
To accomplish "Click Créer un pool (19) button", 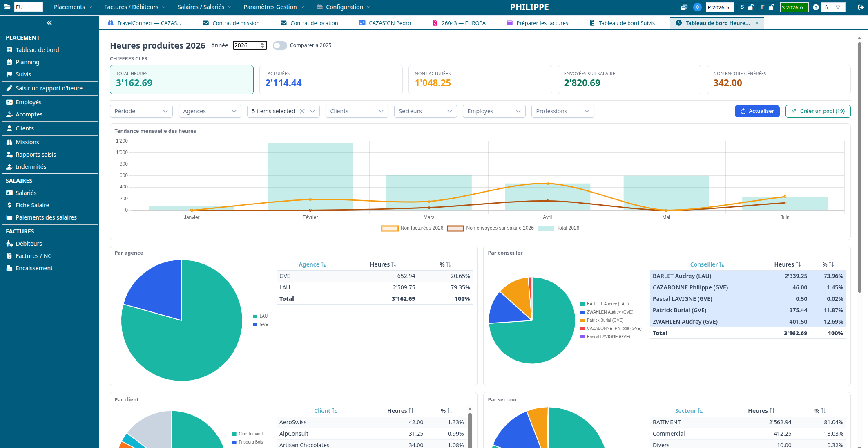I will 818,111.
